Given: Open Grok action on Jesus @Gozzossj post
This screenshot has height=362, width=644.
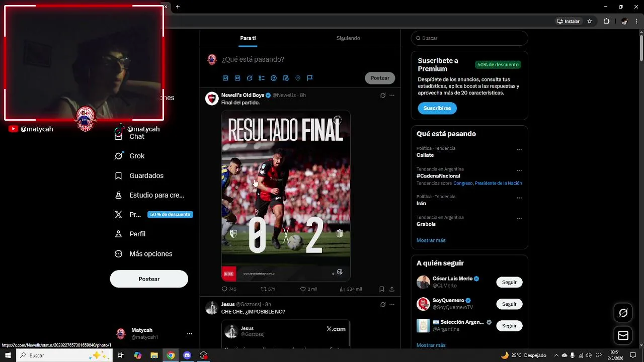Looking at the screenshot, I should 383,304.
